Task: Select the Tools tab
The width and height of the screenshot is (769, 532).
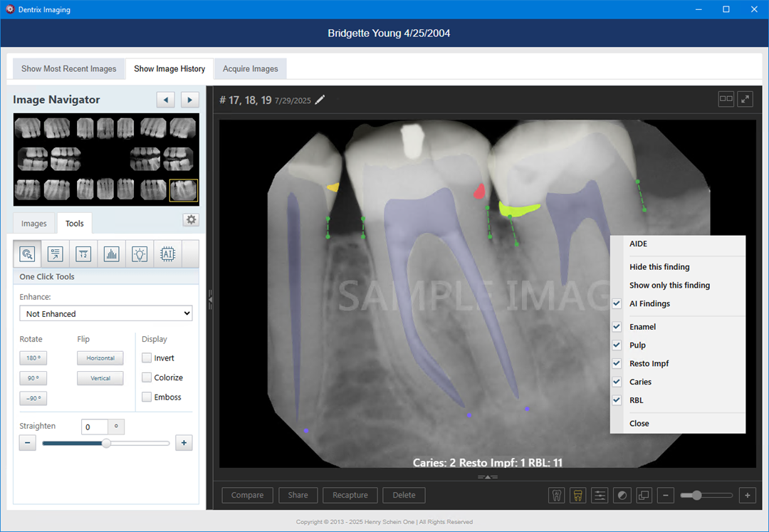Action: point(75,224)
